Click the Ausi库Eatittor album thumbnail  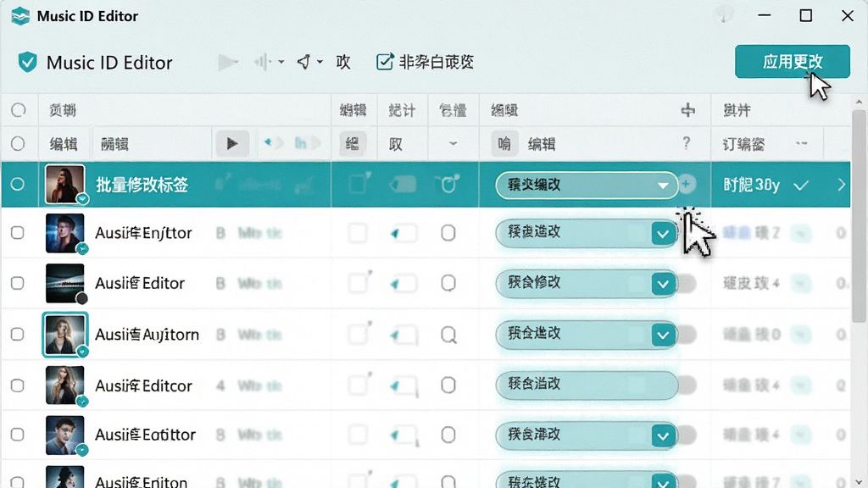64,435
